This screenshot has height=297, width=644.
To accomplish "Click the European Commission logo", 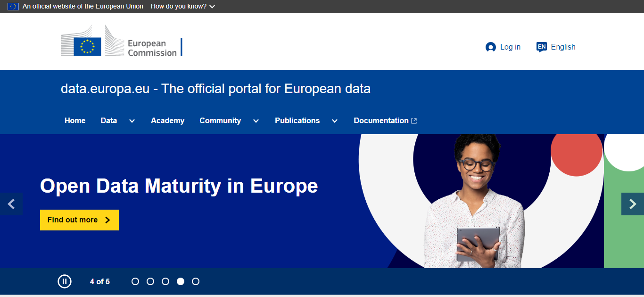I will [x=121, y=41].
